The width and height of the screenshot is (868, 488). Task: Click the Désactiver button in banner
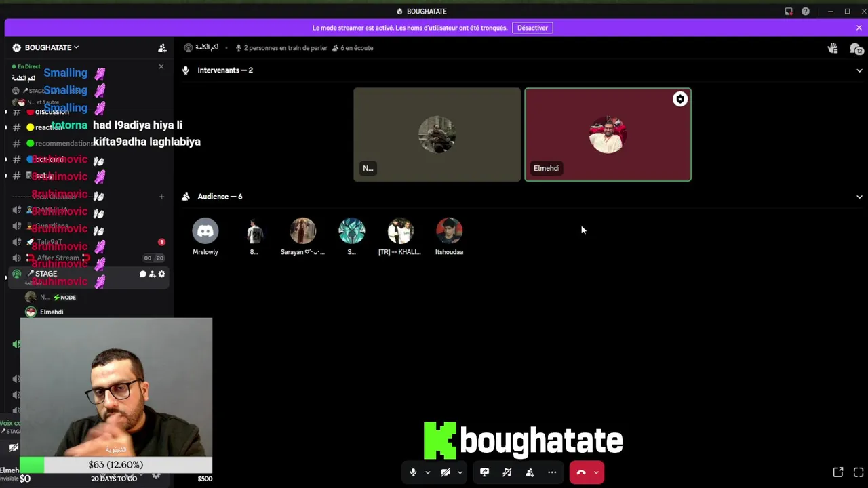(532, 28)
